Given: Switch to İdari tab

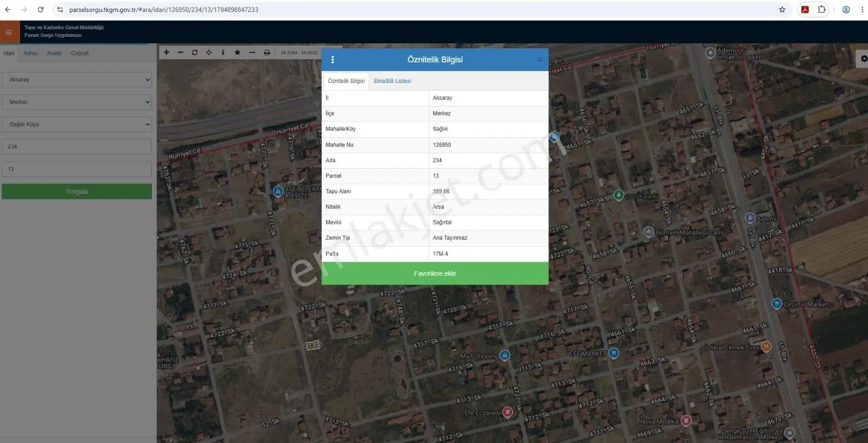Looking at the screenshot, I should pyautogui.click(x=9, y=53).
